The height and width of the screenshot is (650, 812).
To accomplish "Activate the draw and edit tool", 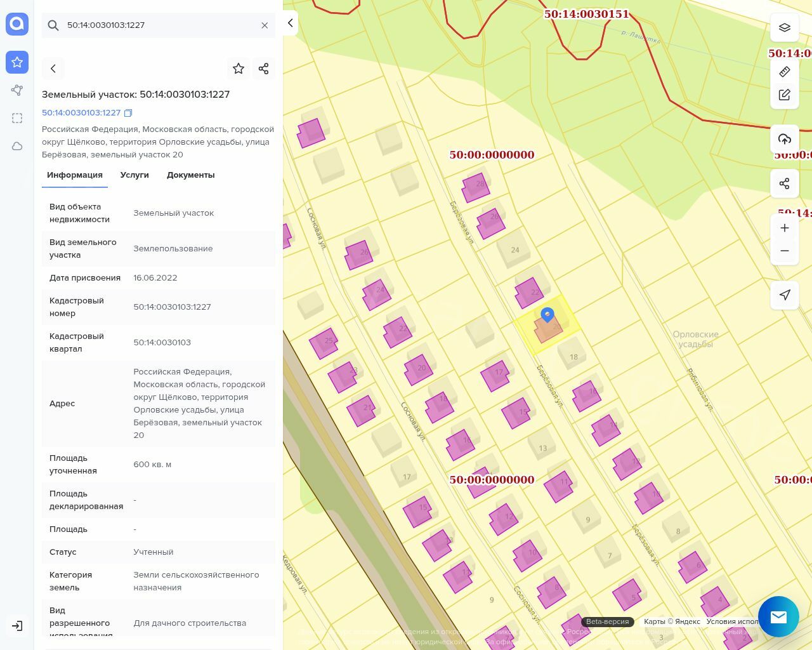I will 784,95.
